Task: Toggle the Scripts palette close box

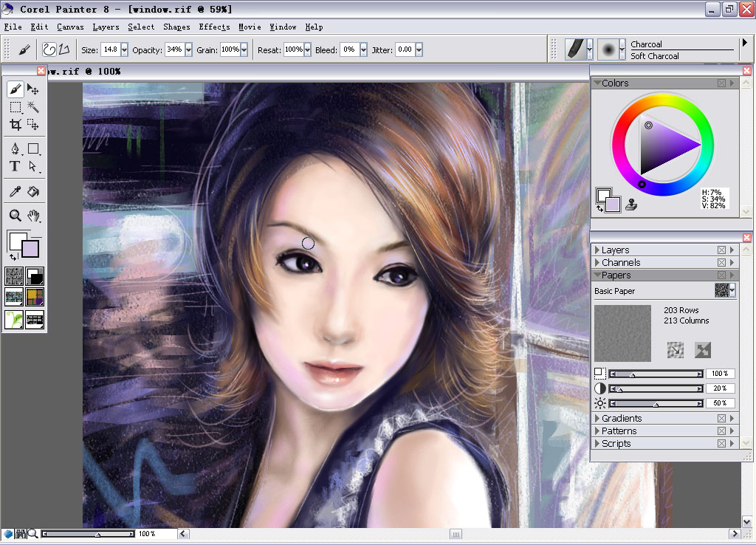Action: click(721, 443)
